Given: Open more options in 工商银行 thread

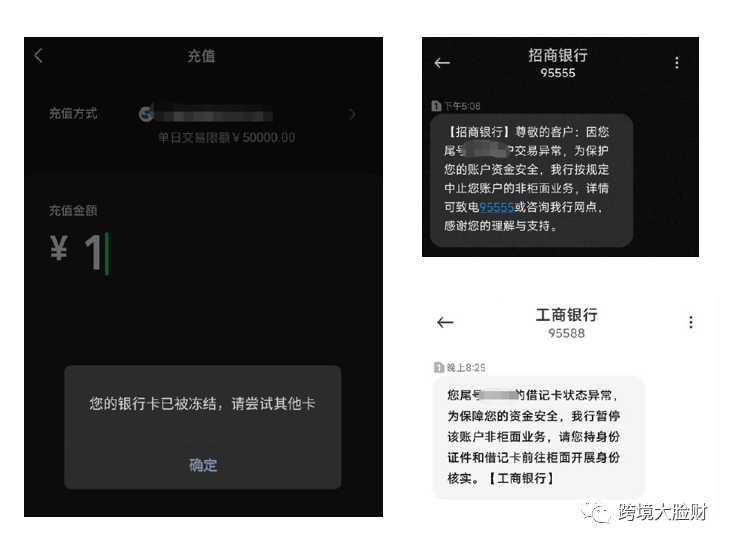Looking at the screenshot, I should click(691, 322).
